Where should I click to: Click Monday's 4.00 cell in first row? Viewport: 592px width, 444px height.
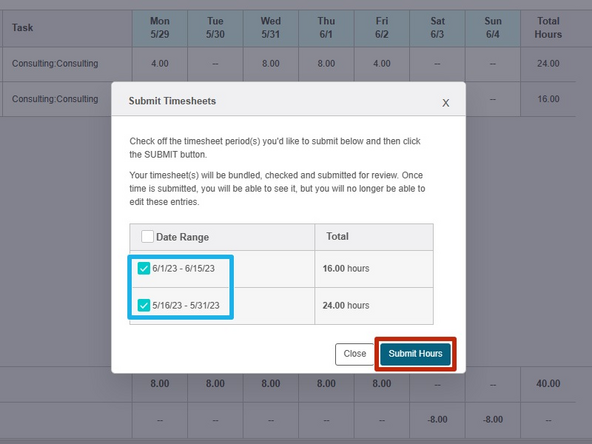[160, 64]
